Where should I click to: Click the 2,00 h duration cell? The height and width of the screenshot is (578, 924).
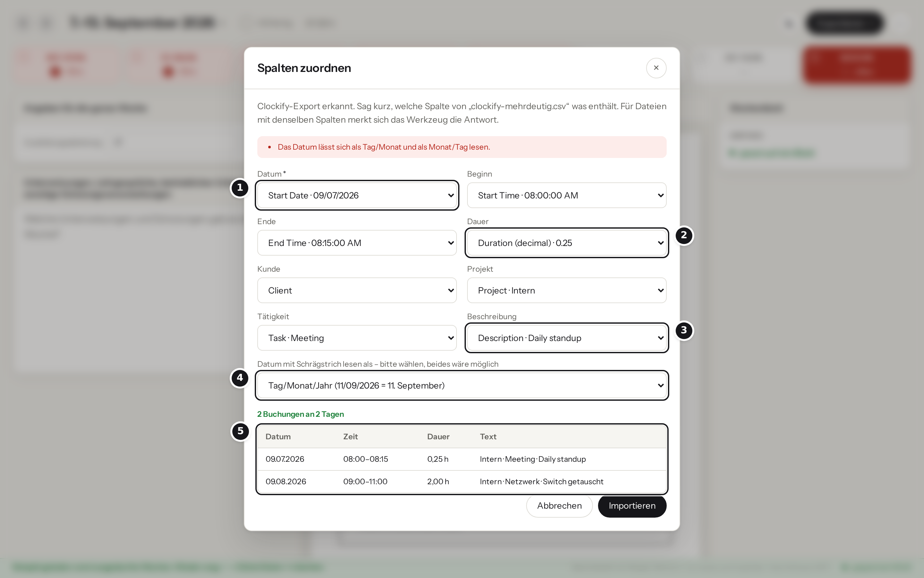pos(438,482)
